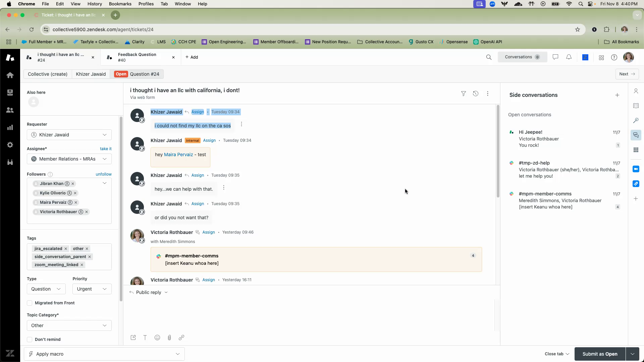
Task: Click the conversation filter funnel icon
Action: (463, 94)
